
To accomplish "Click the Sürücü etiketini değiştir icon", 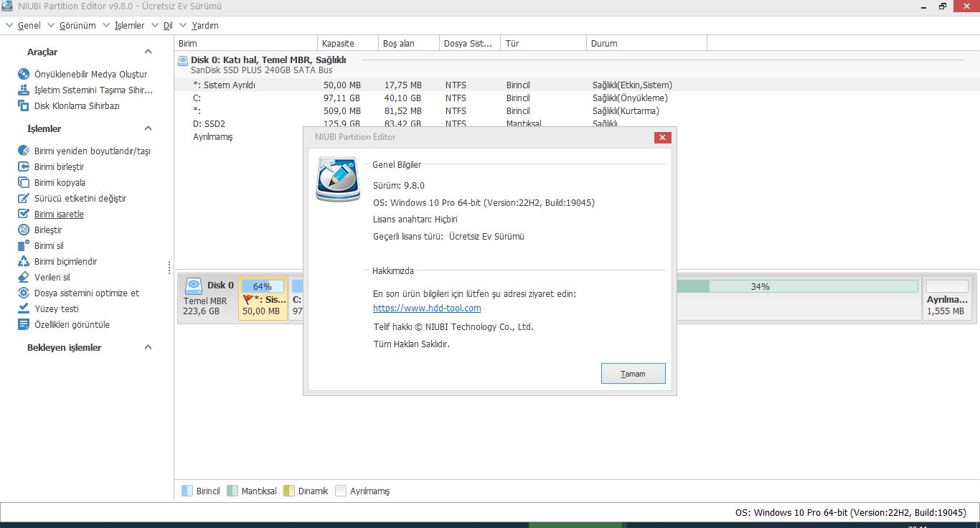I will pyautogui.click(x=22, y=198).
